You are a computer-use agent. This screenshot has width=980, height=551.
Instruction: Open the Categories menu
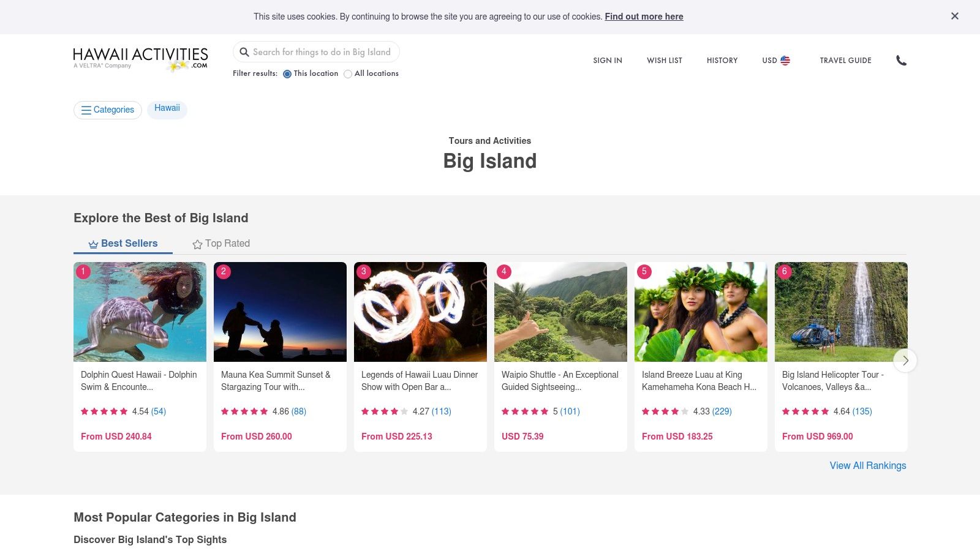click(108, 110)
